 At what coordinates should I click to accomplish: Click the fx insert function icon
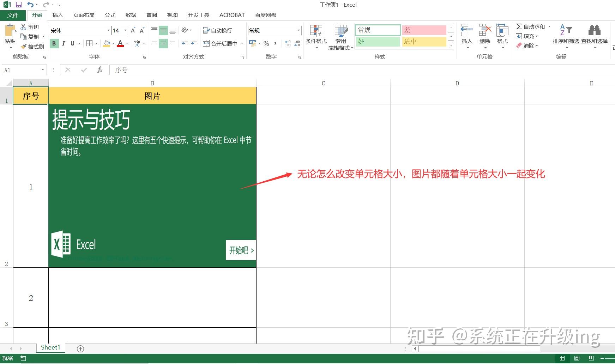100,70
